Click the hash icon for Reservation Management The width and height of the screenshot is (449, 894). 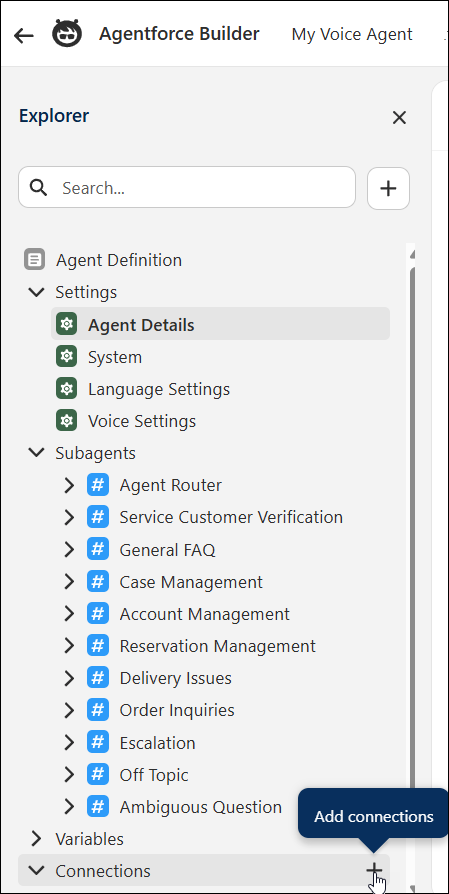(98, 646)
